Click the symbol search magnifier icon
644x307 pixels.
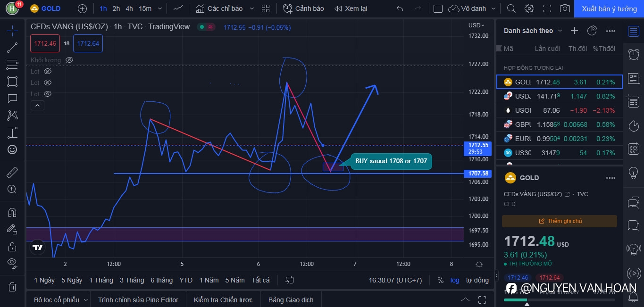[x=511, y=8]
